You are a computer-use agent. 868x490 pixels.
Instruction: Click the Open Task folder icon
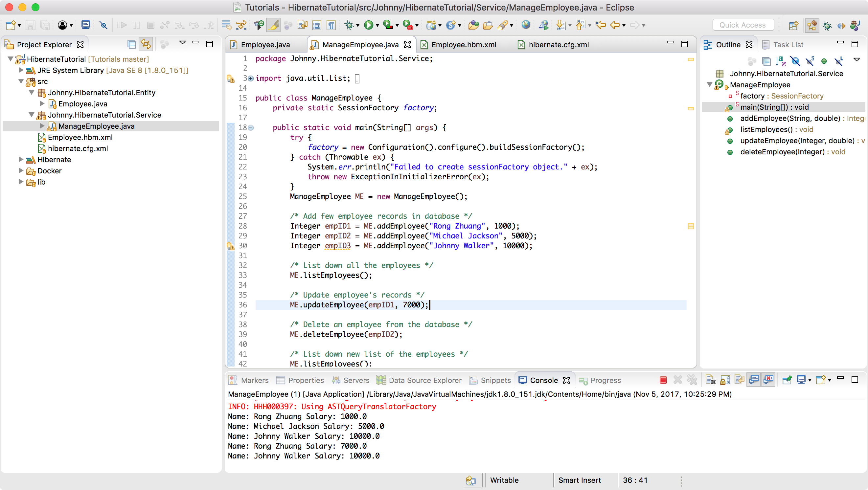click(488, 25)
